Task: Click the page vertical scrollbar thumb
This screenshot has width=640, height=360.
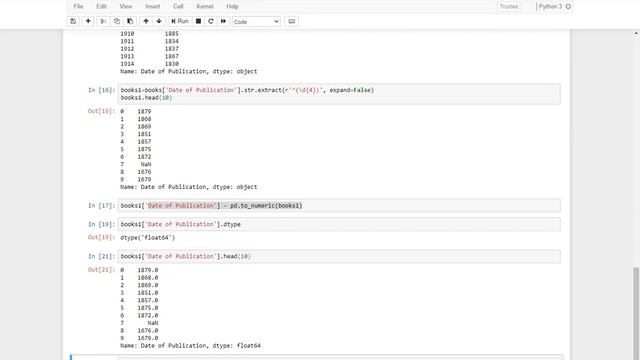Action: pos(636,312)
